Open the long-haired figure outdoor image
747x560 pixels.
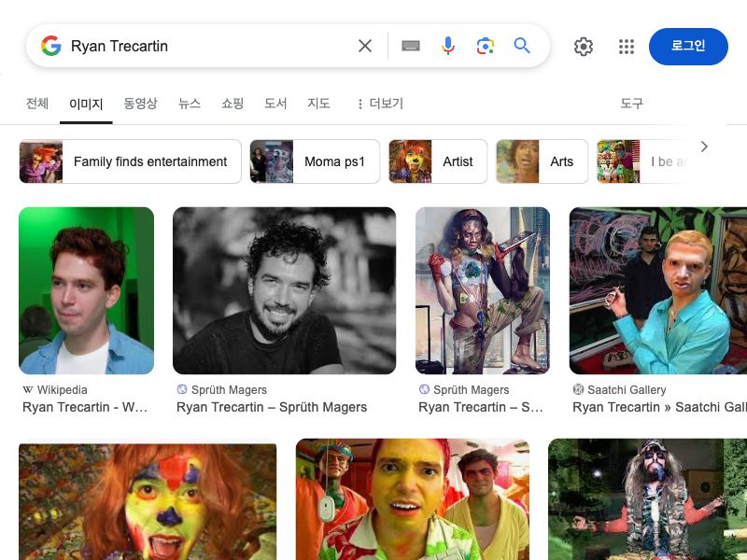[x=647, y=499]
